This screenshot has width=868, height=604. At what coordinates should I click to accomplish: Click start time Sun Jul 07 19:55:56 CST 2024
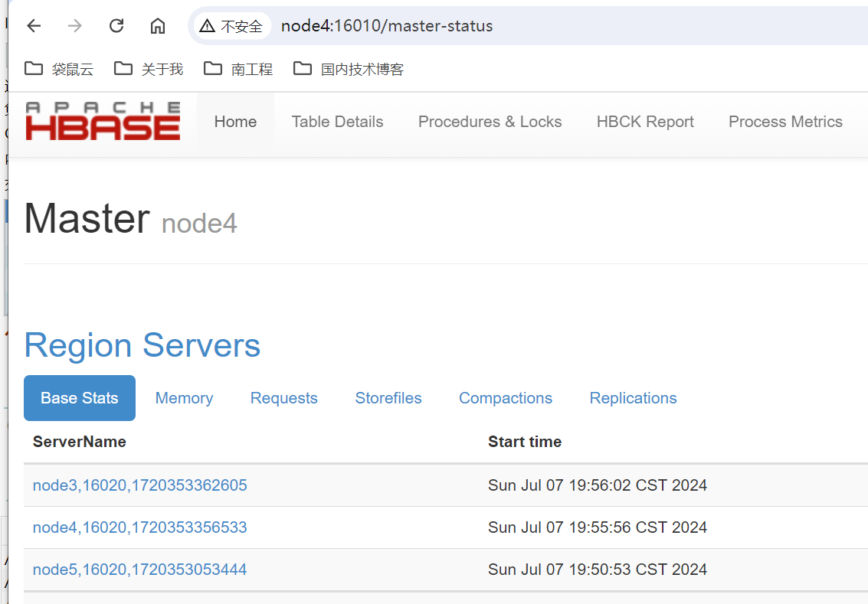[x=598, y=527]
